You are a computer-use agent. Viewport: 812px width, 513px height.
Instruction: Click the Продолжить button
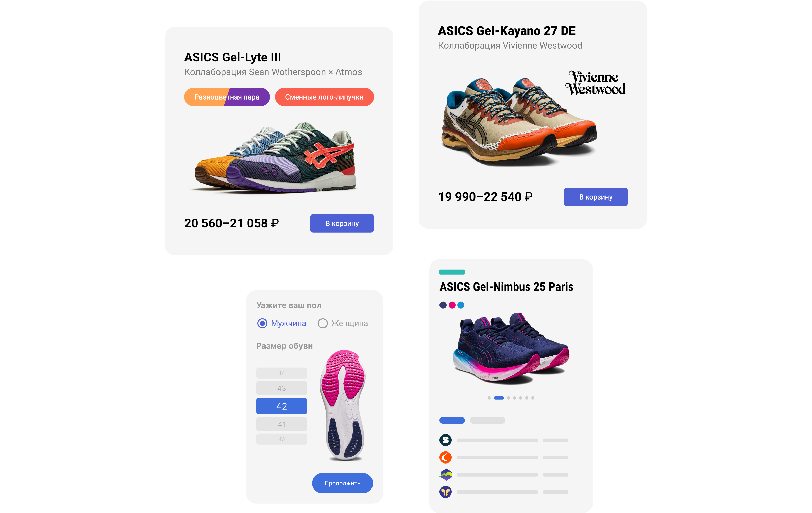(x=342, y=483)
